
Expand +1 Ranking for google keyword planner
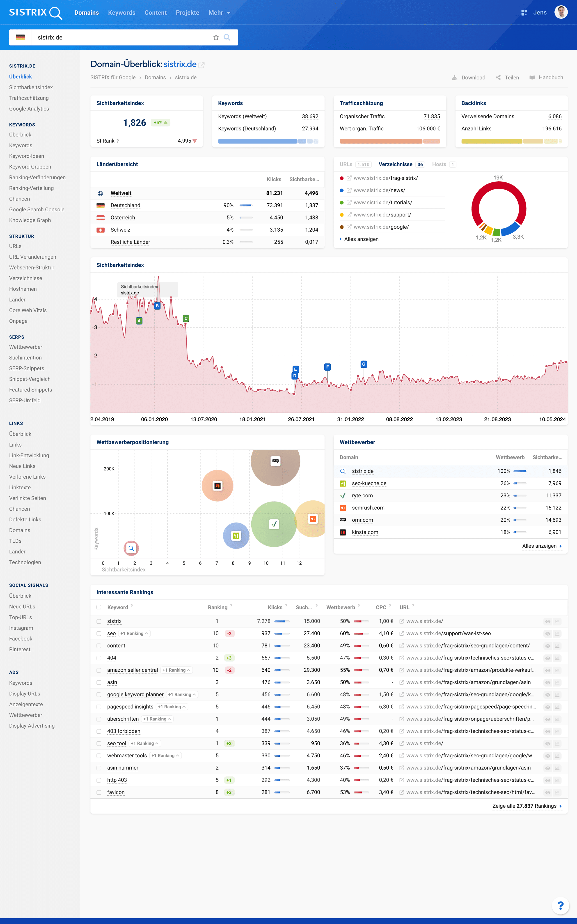(x=182, y=695)
